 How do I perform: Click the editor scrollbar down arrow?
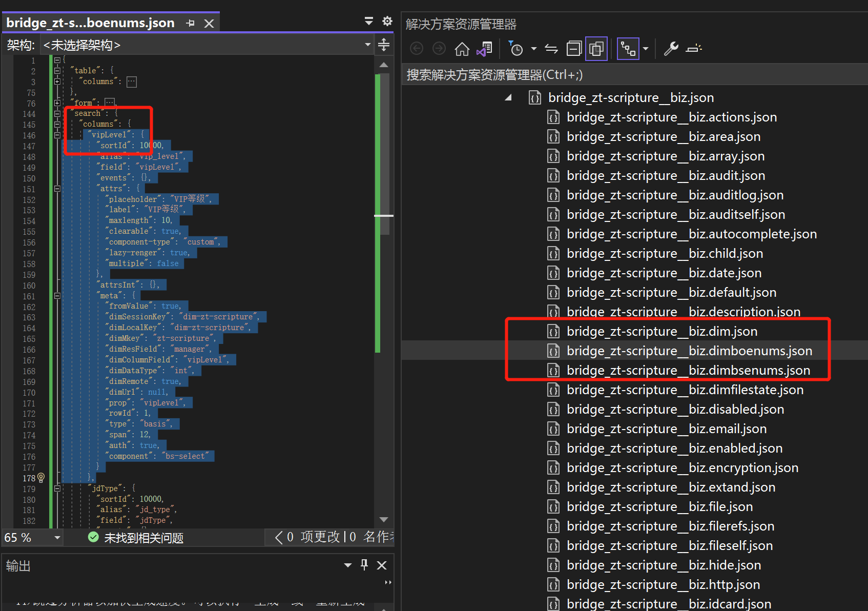(x=384, y=519)
